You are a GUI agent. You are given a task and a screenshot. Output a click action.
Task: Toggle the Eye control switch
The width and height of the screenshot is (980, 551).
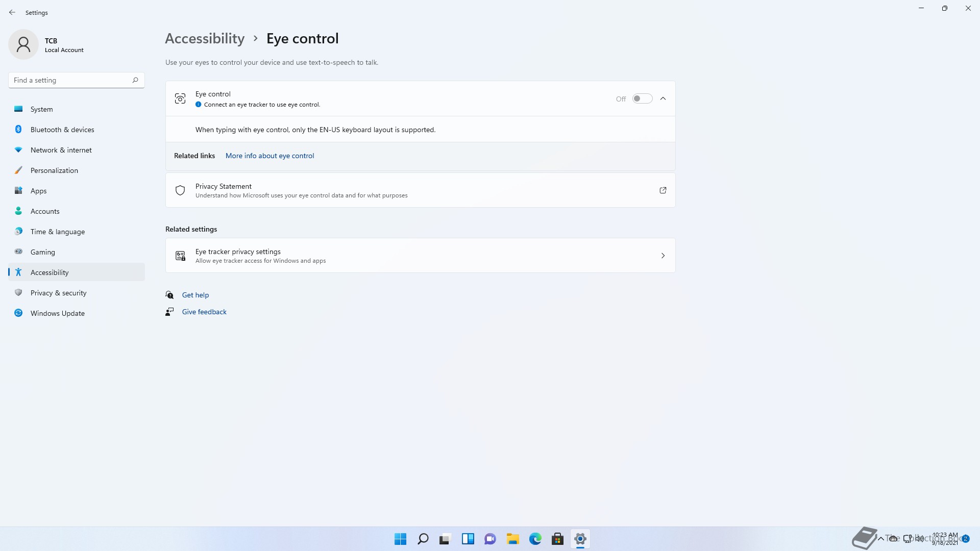click(x=642, y=98)
